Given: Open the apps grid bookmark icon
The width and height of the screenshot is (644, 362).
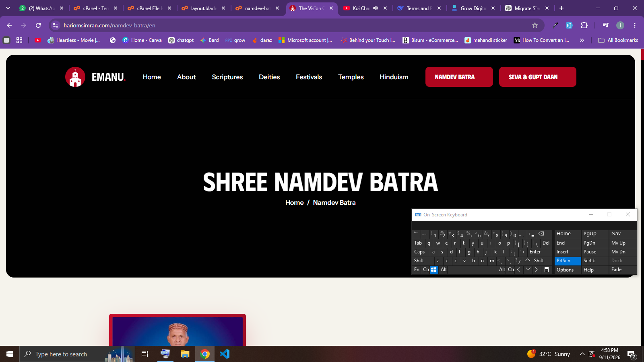Looking at the screenshot, I should [19, 40].
